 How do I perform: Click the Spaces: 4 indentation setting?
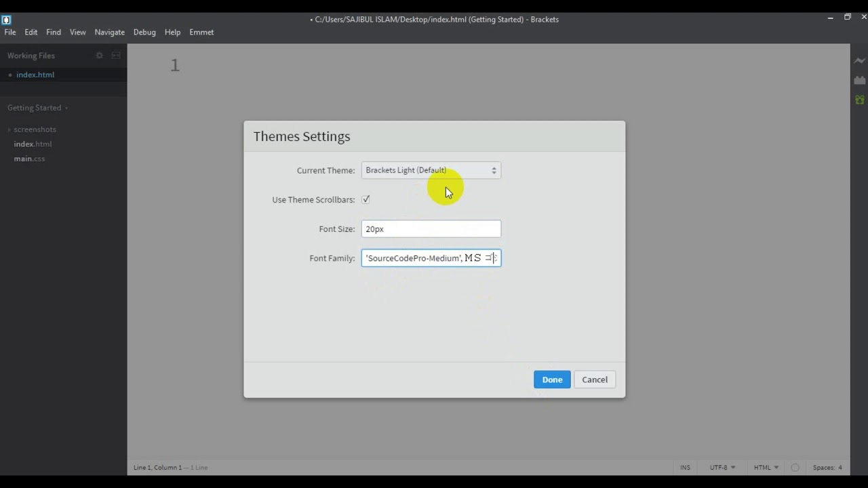(827, 468)
